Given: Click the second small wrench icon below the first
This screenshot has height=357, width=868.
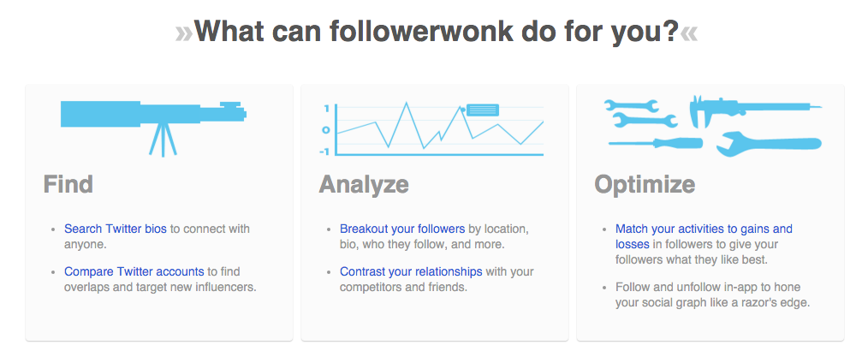Looking at the screenshot, I should point(645,120).
